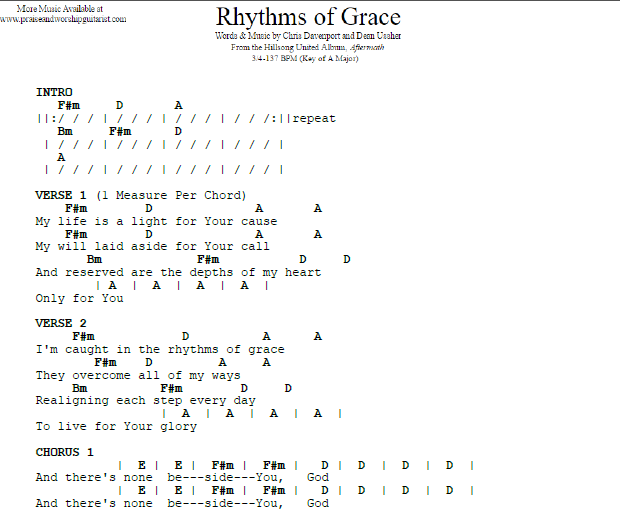
Task: Click the 'INTRO' section heading
Action: (x=54, y=92)
